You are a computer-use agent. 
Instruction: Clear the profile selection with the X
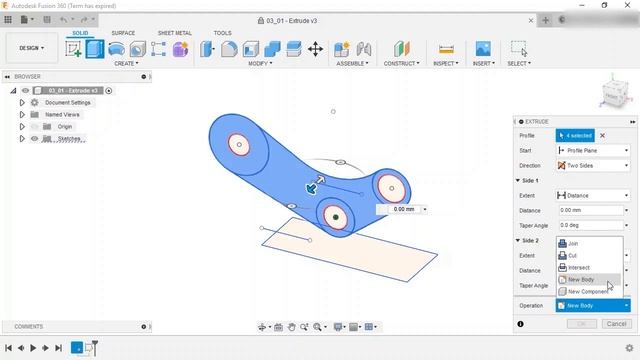(x=602, y=136)
